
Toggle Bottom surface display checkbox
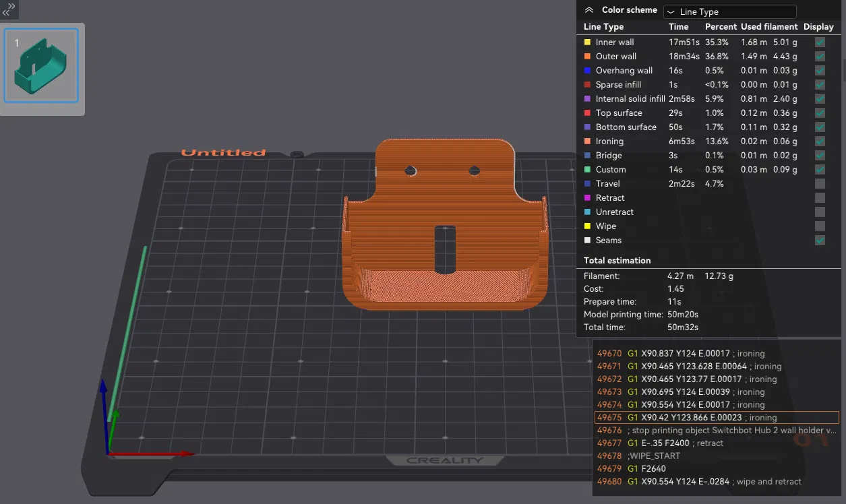click(820, 127)
